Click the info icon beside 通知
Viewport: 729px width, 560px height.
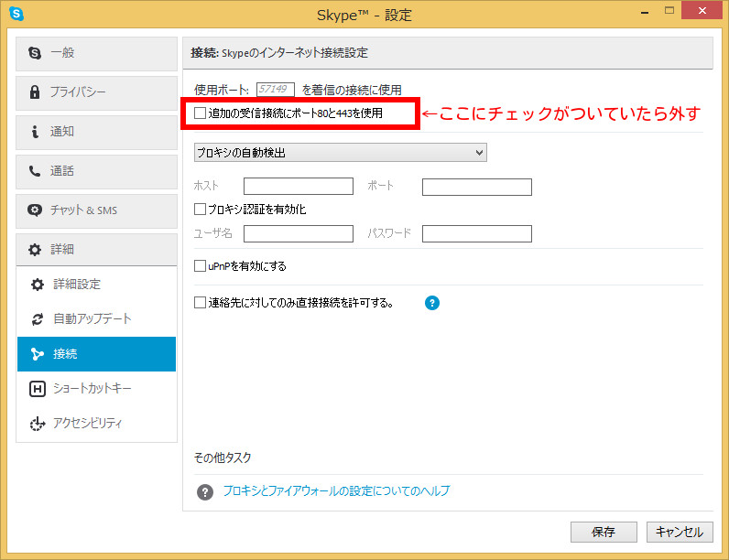pyautogui.click(x=35, y=132)
